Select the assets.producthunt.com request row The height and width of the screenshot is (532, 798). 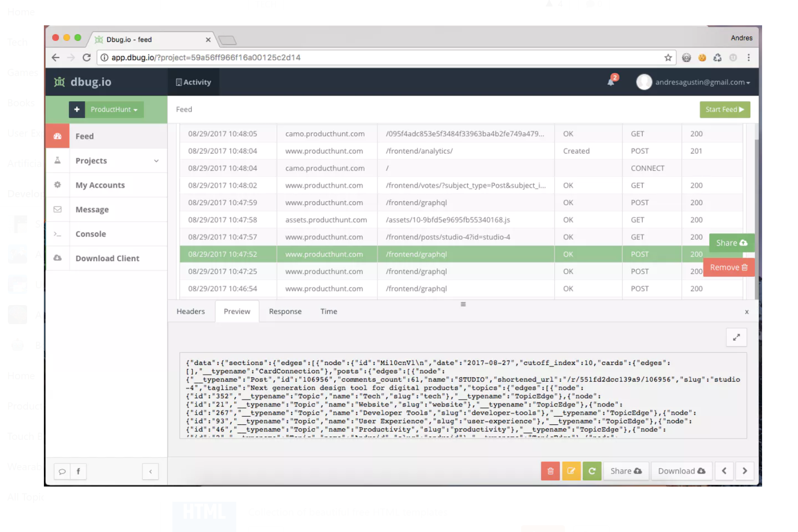pyautogui.click(x=461, y=220)
